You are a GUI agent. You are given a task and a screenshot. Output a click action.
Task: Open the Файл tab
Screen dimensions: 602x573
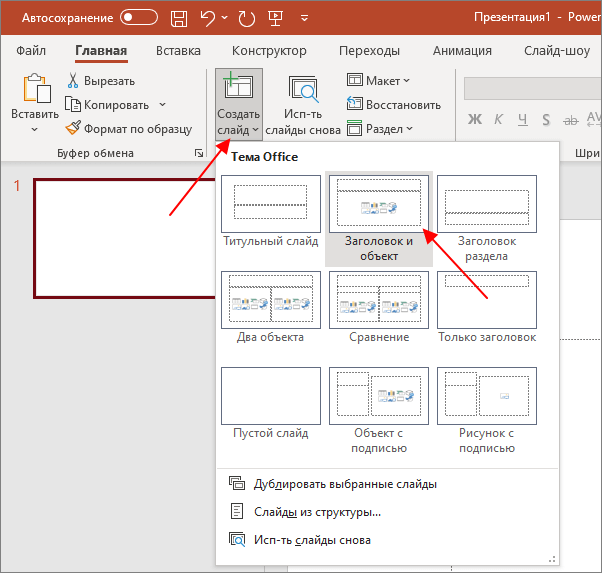(31, 51)
